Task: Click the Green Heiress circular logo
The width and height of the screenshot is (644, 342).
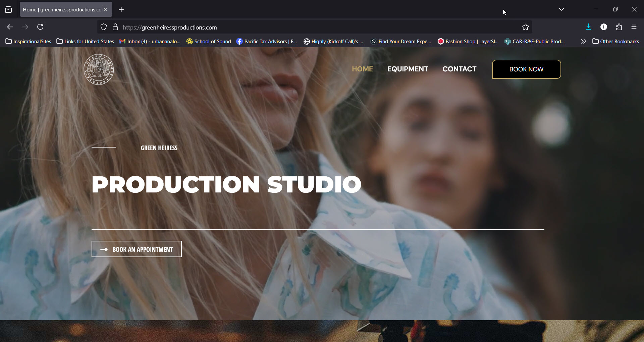Action: tap(98, 69)
